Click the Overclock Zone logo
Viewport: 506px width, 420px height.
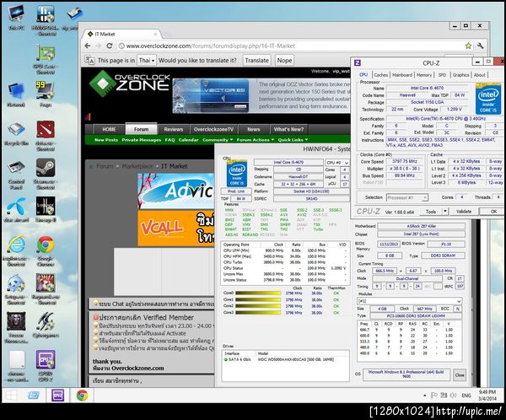pos(130,84)
